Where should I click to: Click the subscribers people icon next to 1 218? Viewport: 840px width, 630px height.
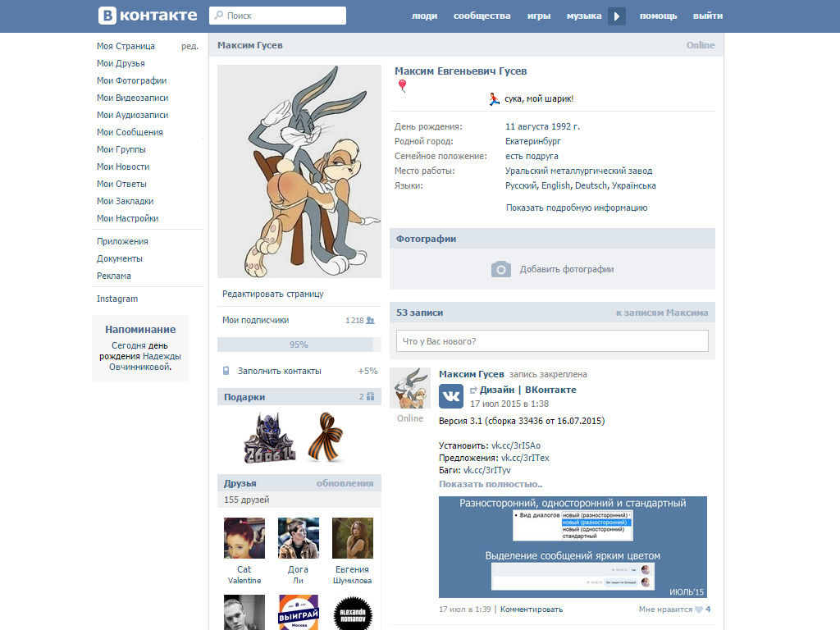coord(370,321)
